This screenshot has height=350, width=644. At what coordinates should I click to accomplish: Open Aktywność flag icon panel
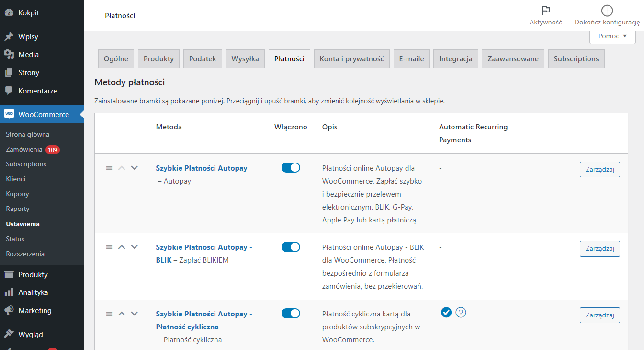pyautogui.click(x=545, y=11)
